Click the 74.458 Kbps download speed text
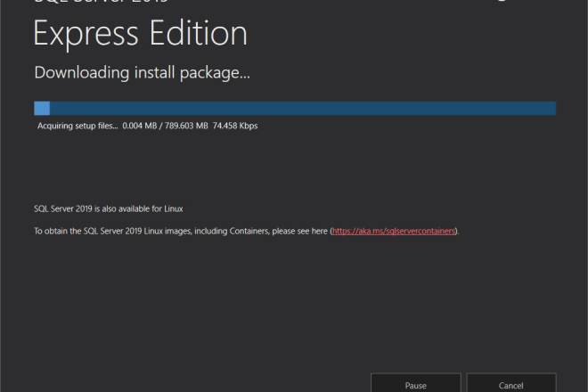 point(234,127)
